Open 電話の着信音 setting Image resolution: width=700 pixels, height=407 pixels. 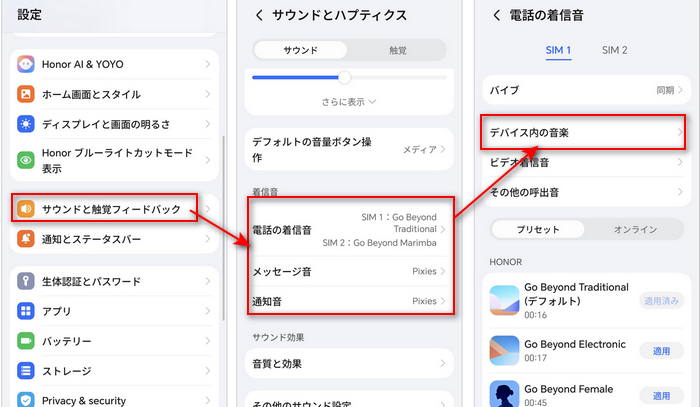point(350,230)
